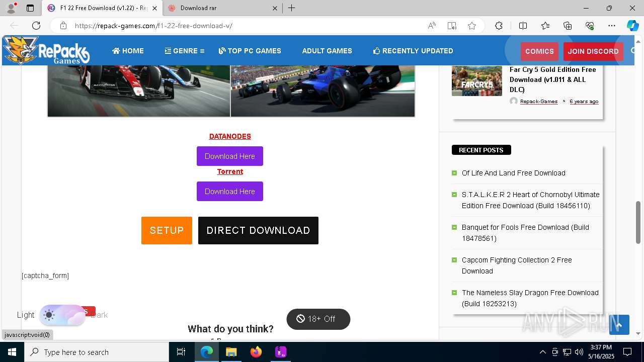Enable Read Aloud in address bar
The image size is (644, 362).
432,26
